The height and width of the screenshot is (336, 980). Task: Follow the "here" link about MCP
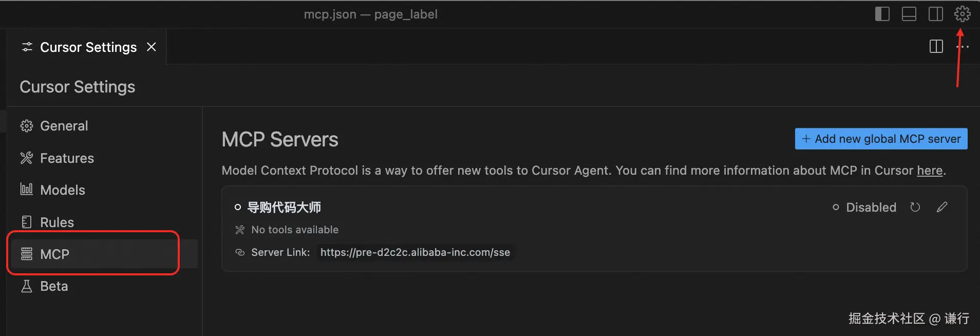coord(930,171)
